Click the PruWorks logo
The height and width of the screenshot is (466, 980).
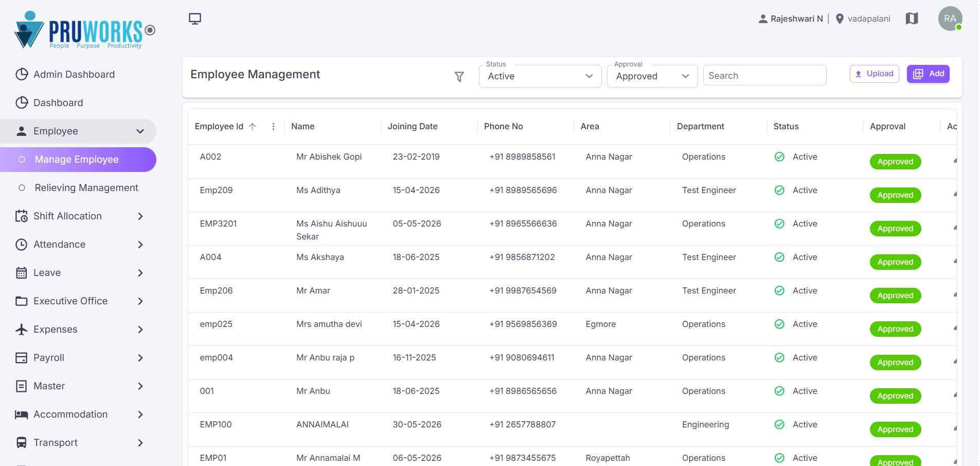pyautogui.click(x=79, y=30)
